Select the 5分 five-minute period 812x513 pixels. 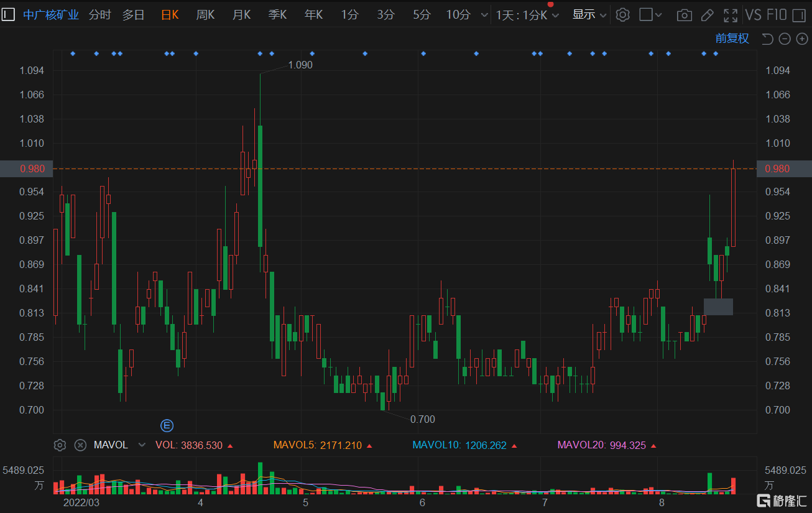point(422,15)
